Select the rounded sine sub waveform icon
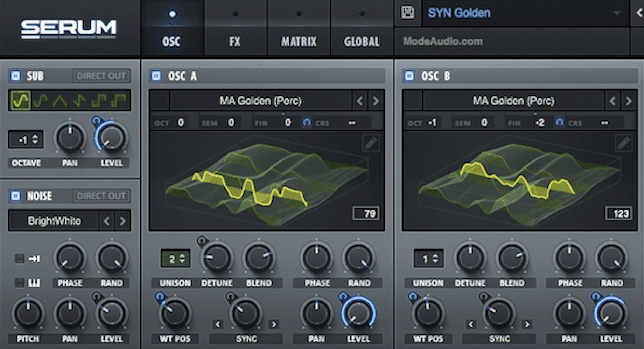 (x=41, y=100)
